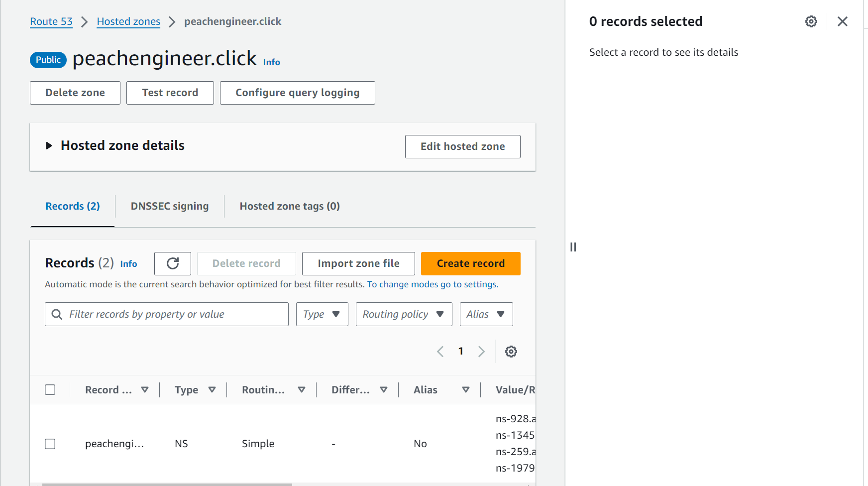Click the horizontal scrollbar under records table
Screen dimensions: 868x486
coord(167,484)
